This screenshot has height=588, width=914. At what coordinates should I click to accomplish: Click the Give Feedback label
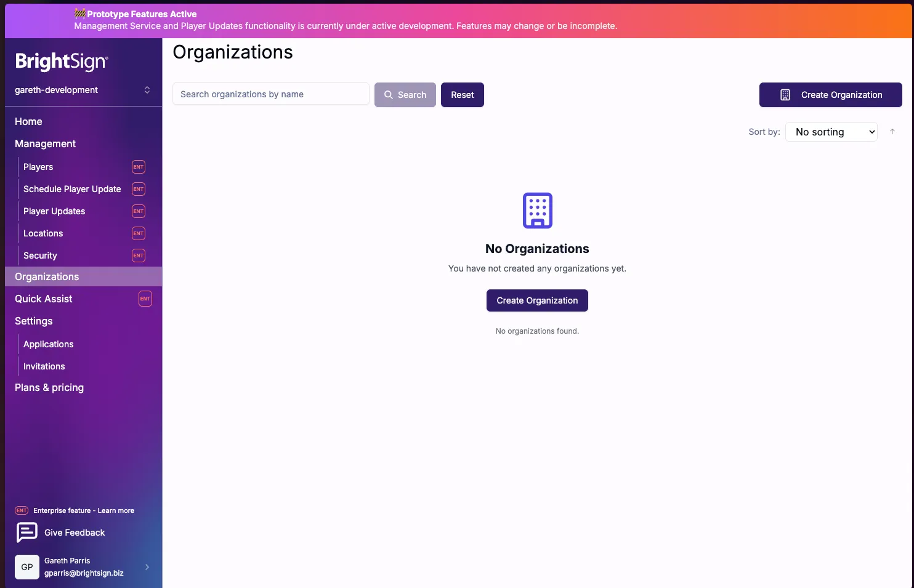75,533
